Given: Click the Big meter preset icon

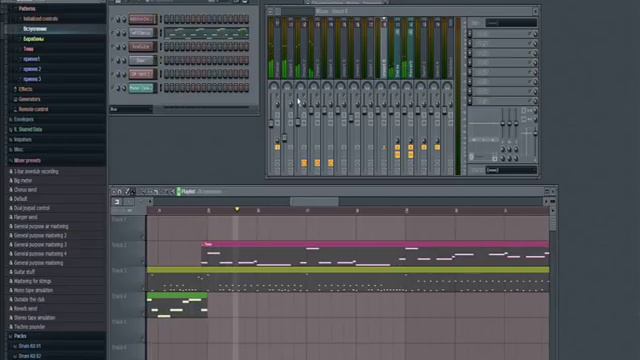Looking at the screenshot, I should point(11,180).
